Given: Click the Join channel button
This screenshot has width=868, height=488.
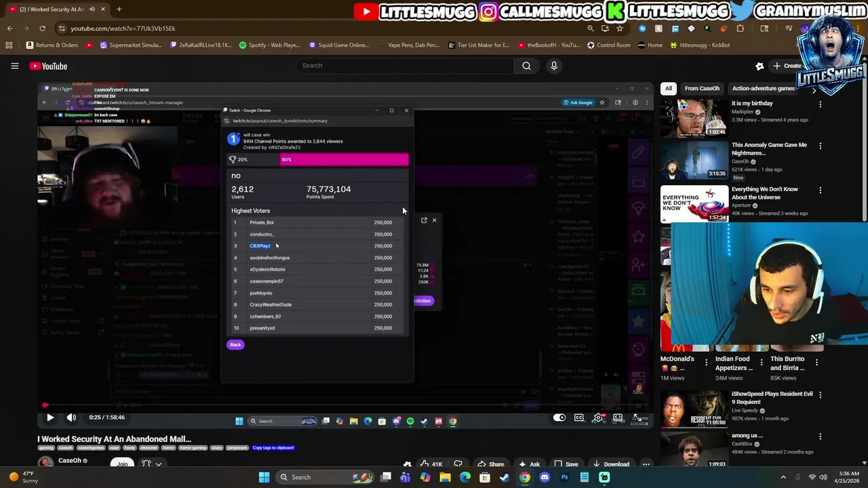Looking at the screenshot, I should pyautogui.click(x=122, y=464).
